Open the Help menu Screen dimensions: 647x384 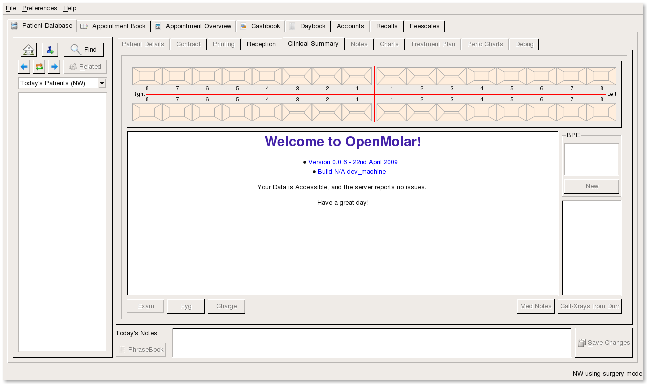tap(70, 8)
